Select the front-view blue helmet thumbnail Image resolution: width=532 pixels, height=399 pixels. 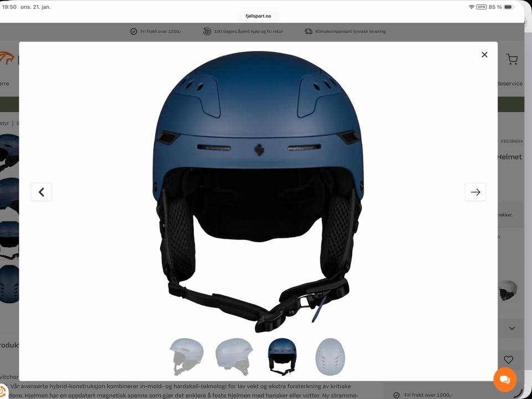[x=282, y=356]
